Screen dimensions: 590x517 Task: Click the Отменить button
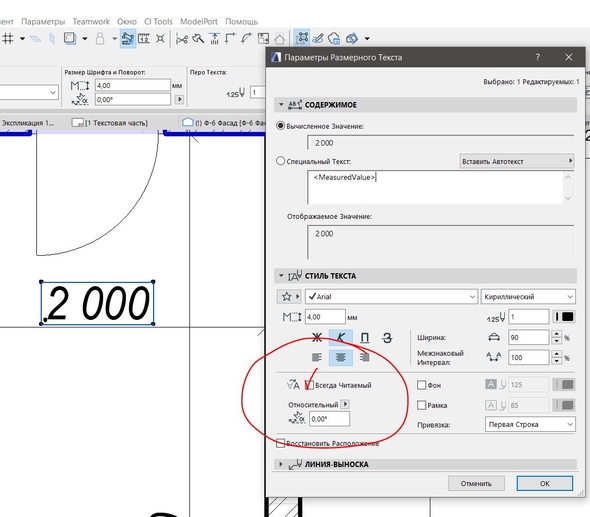tap(476, 484)
